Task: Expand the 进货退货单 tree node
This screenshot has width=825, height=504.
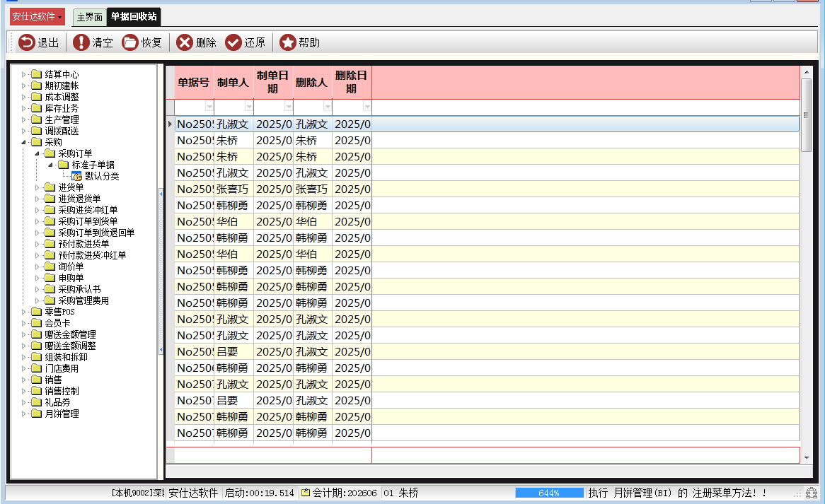Action: coord(37,199)
